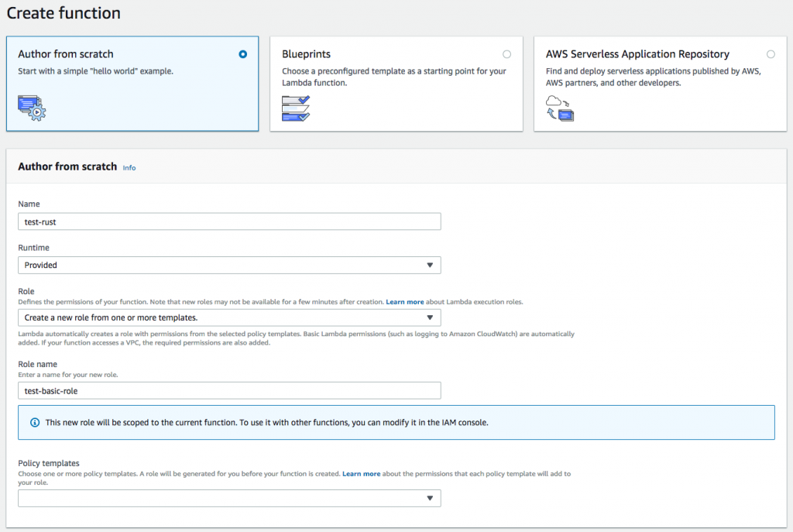Select the Author from scratch card
This screenshot has width=793, height=532.
point(132,84)
